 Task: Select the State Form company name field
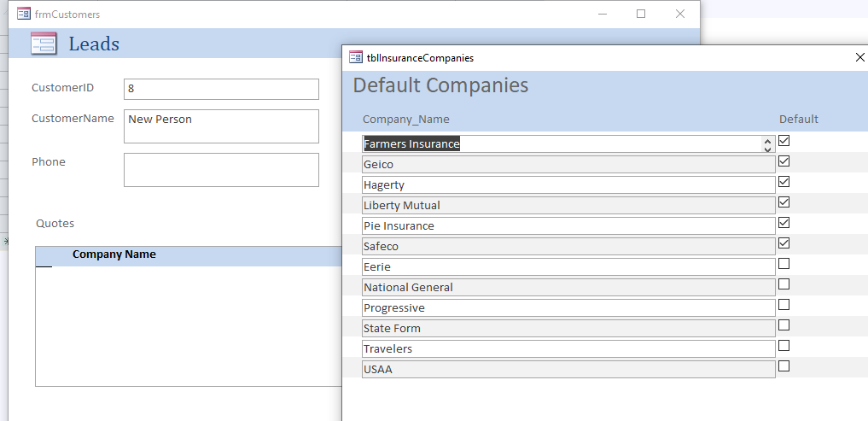coord(568,329)
